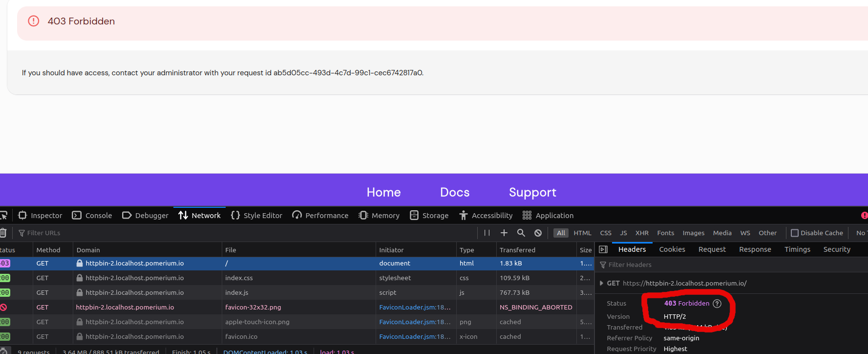Sort by the Type column header

point(476,250)
